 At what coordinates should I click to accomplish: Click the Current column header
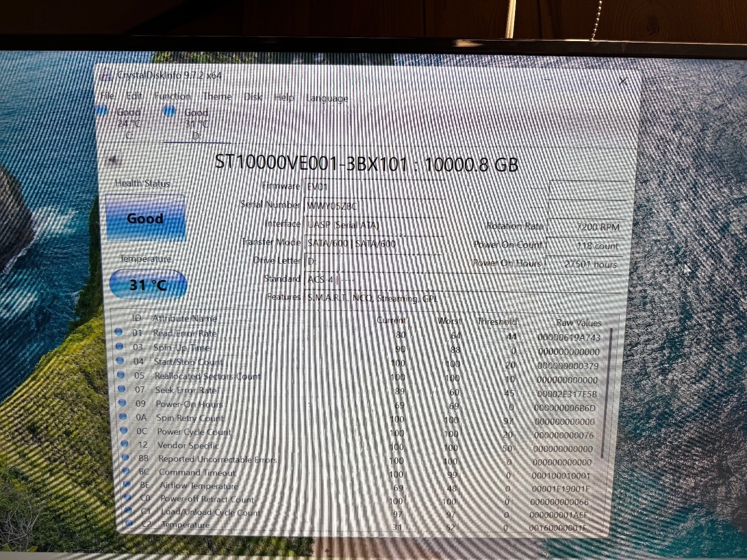[x=391, y=320]
